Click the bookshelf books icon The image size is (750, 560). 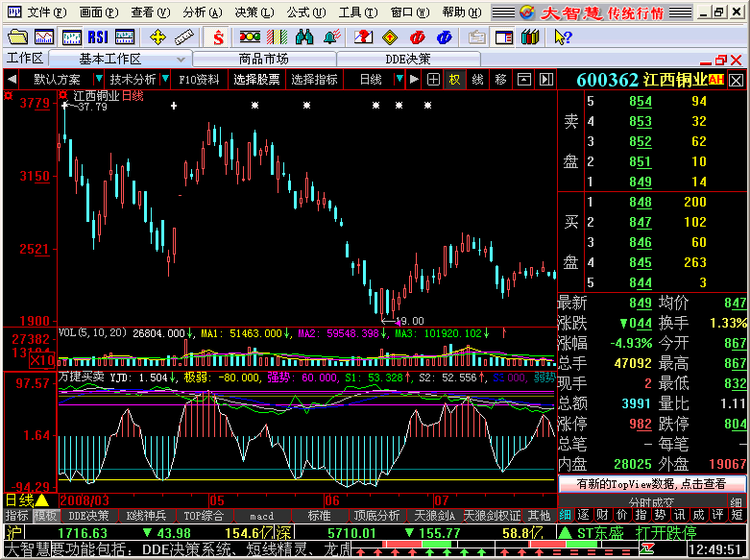[x=530, y=37]
